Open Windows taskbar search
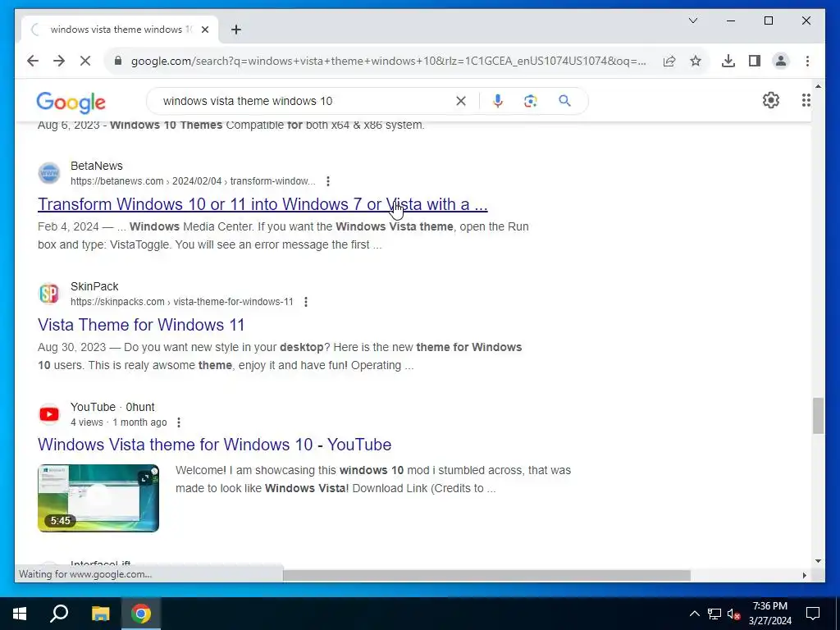 pos(59,614)
